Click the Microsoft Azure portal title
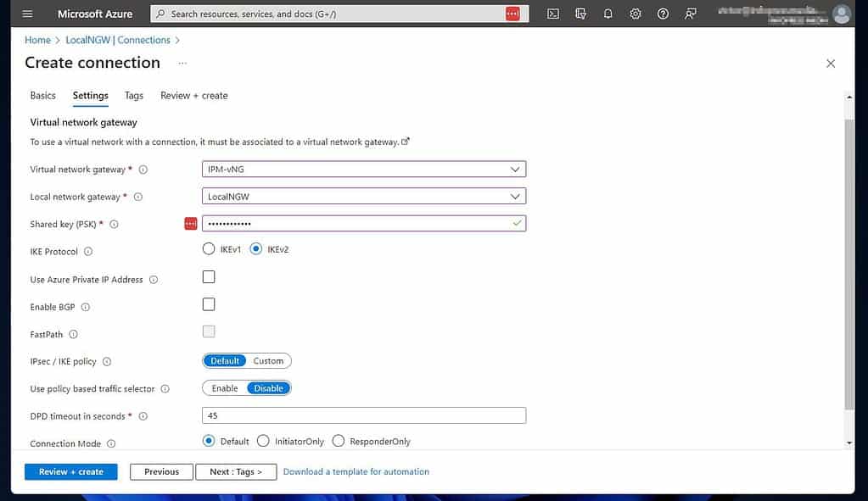This screenshot has height=501, width=868. 95,14
